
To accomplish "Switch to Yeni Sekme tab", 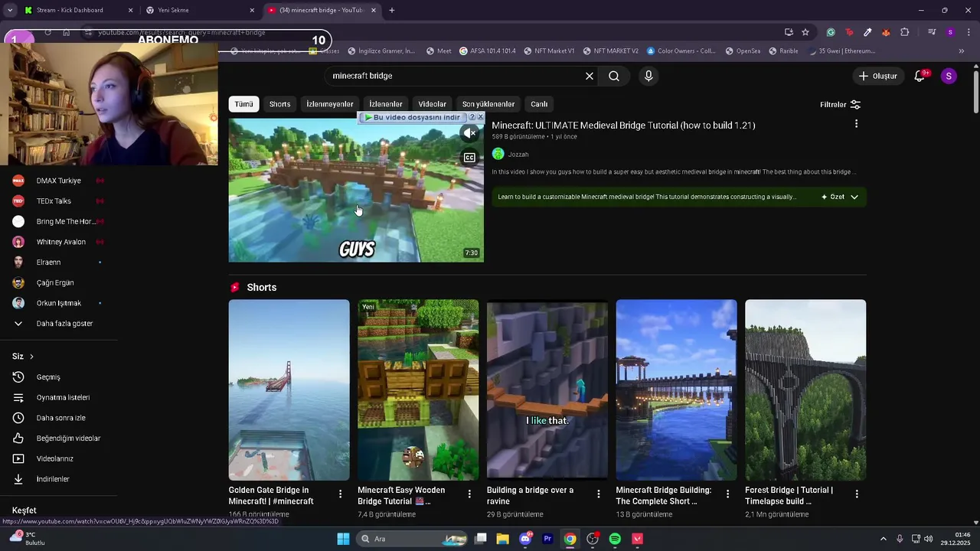I will pyautogui.click(x=201, y=10).
